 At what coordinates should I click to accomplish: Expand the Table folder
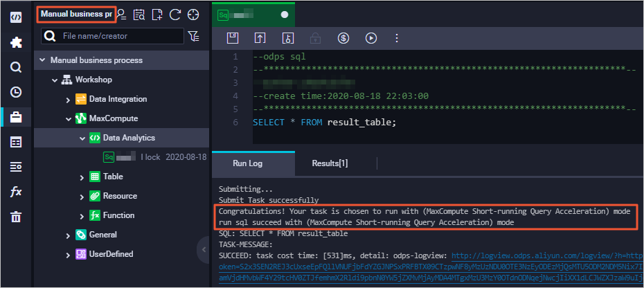click(82, 177)
